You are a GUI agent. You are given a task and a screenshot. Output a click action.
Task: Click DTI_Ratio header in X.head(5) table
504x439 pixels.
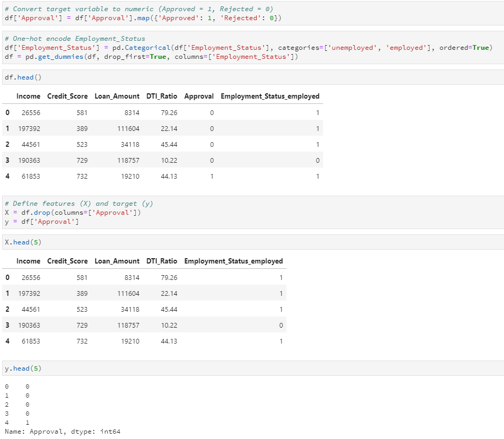(x=161, y=261)
